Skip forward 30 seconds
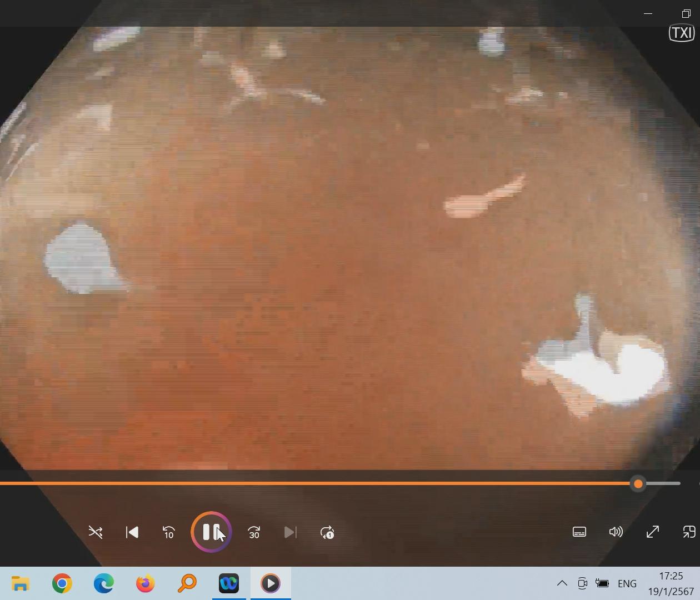 pos(254,532)
